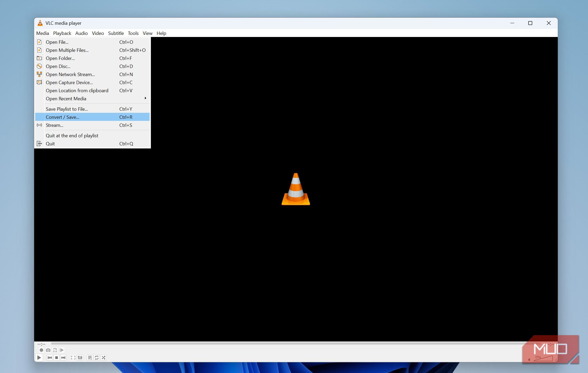The image size is (588, 373).
Task: Select Open Disc... menu entry
Action: point(92,66)
